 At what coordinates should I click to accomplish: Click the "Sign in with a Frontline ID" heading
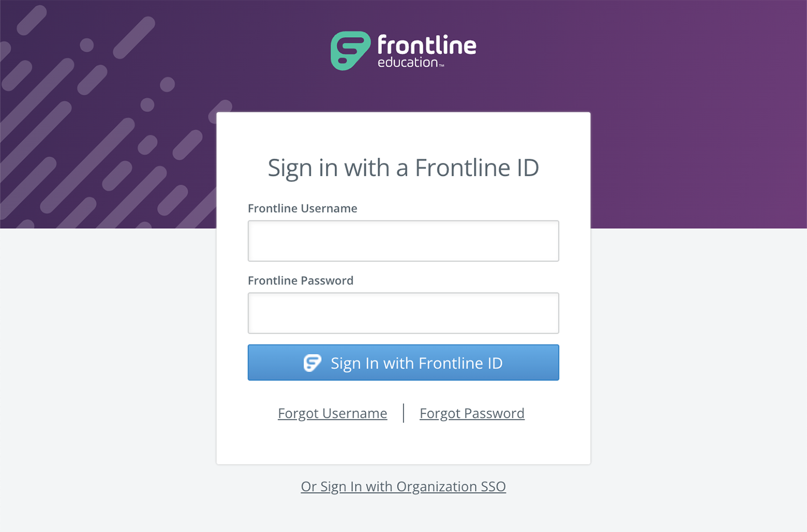(403, 168)
